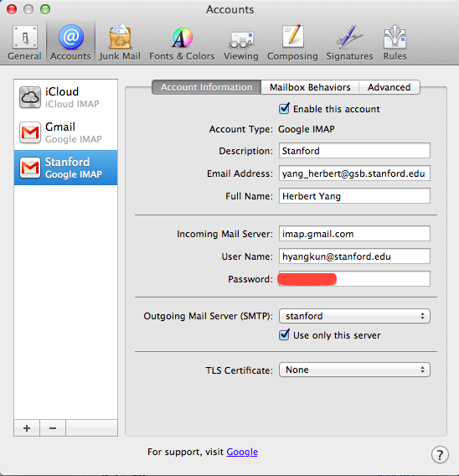Open Fonts & Colors preferences
Image resolution: width=459 pixels, height=476 pixels.
click(182, 43)
